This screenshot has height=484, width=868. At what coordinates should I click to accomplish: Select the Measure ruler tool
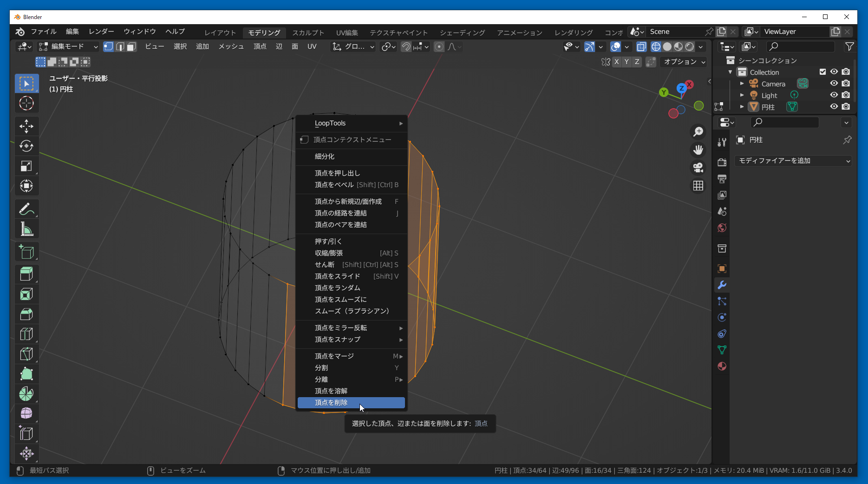click(26, 229)
